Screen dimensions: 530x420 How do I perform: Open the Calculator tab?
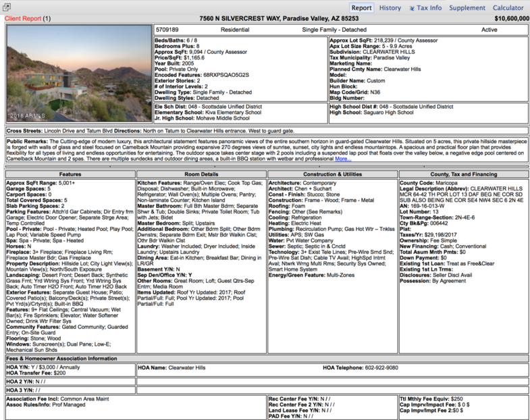coord(508,8)
